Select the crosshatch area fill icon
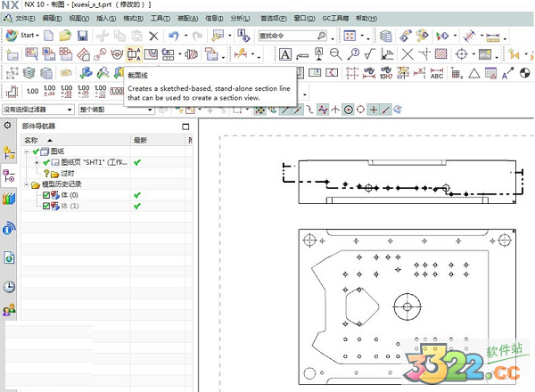Image resolution: width=535 pixels, height=392 pixels. (440, 54)
